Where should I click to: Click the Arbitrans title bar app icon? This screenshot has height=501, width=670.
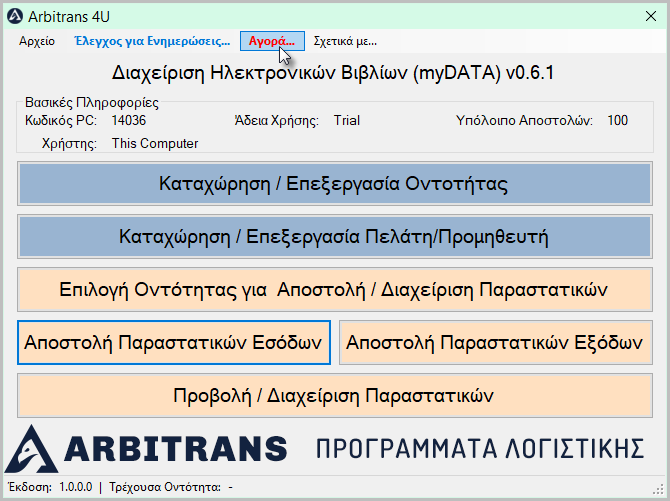15,17
